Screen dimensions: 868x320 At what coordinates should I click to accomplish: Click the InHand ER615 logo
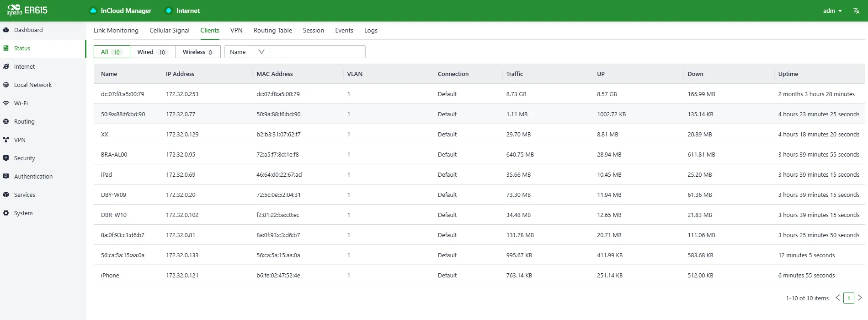pyautogui.click(x=27, y=10)
